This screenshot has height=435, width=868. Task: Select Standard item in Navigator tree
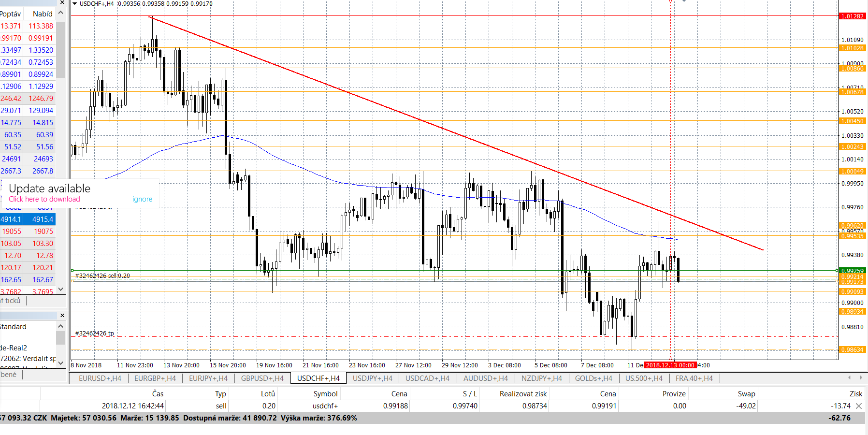[x=13, y=327]
